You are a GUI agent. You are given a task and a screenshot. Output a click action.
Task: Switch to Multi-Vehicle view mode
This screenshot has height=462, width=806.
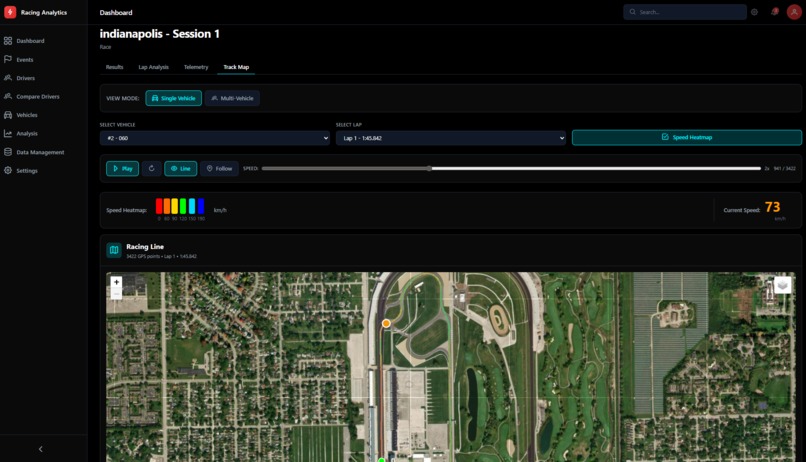(232, 98)
